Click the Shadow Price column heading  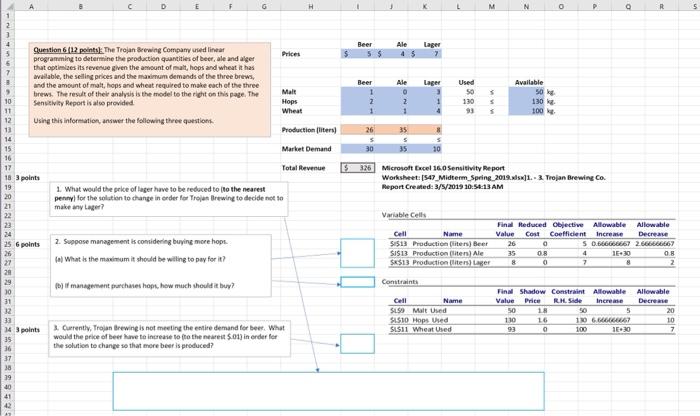(x=533, y=296)
